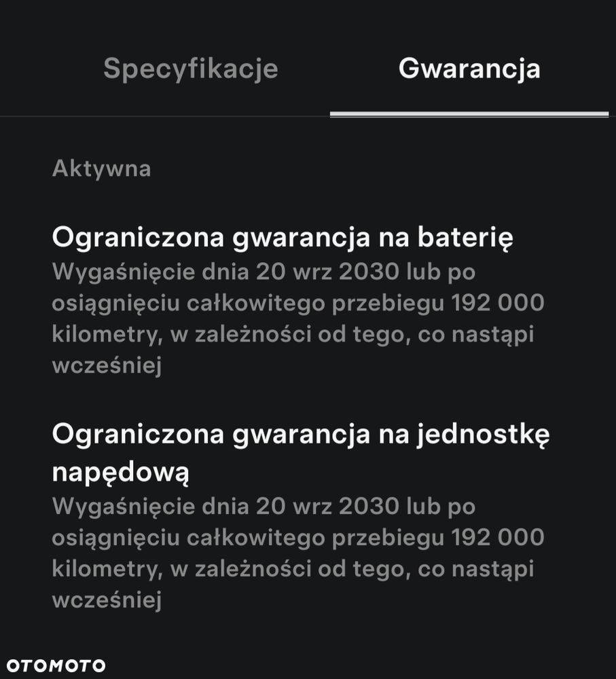Image resolution: width=616 pixels, height=679 pixels.
Task: Click the OTOMOTO logo watermark
Action: (x=56, y=665)
